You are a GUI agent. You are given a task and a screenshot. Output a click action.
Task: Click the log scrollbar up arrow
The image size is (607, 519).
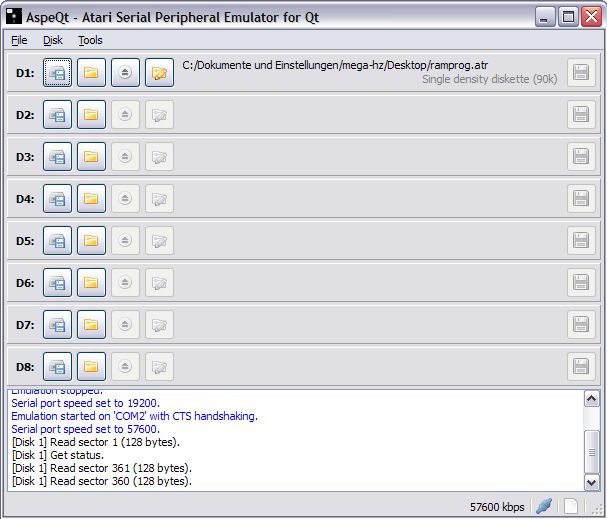pyautogui.click(x=592, y=399)
